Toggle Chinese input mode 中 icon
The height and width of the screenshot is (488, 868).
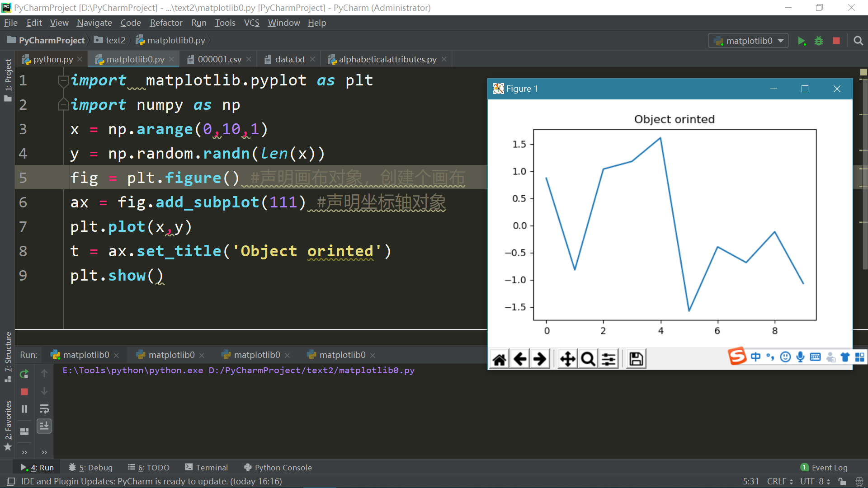click(x=755, y=357)
